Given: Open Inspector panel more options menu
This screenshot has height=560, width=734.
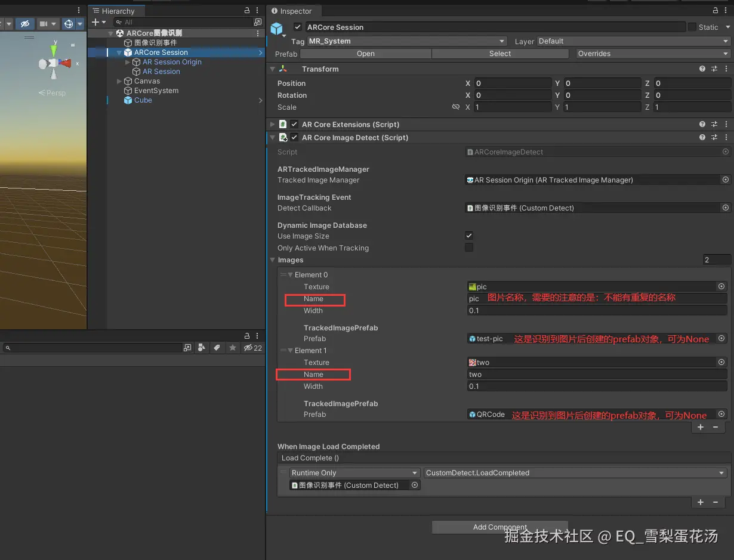Looking at the screenshot, I should pos(726,11).
